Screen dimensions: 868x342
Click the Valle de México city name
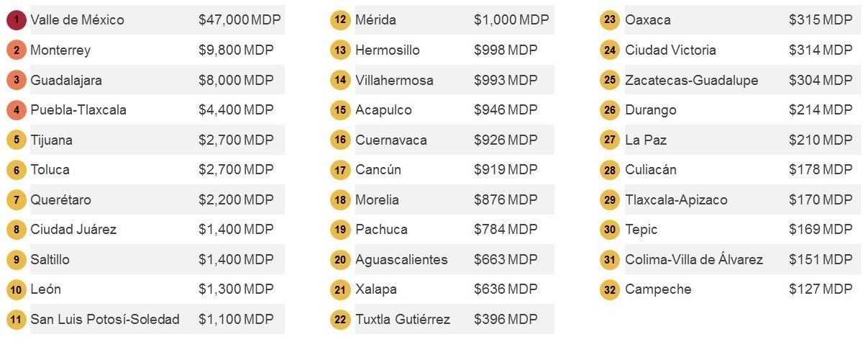tap(77, 20)
